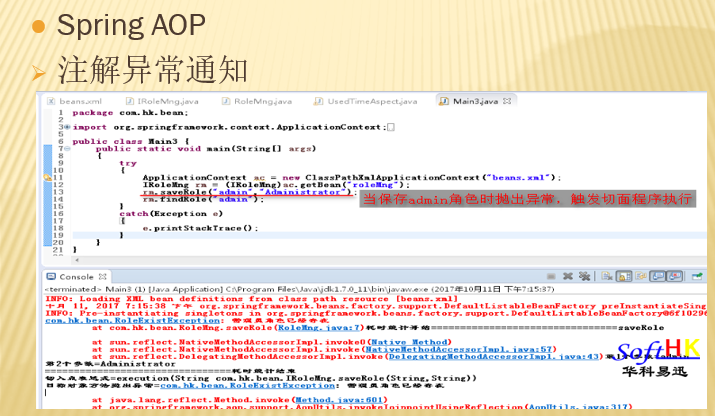Open the NativeMethodAccessorImpl.java:57 link
The image size is (715, 416).
[x=458, y=349]
